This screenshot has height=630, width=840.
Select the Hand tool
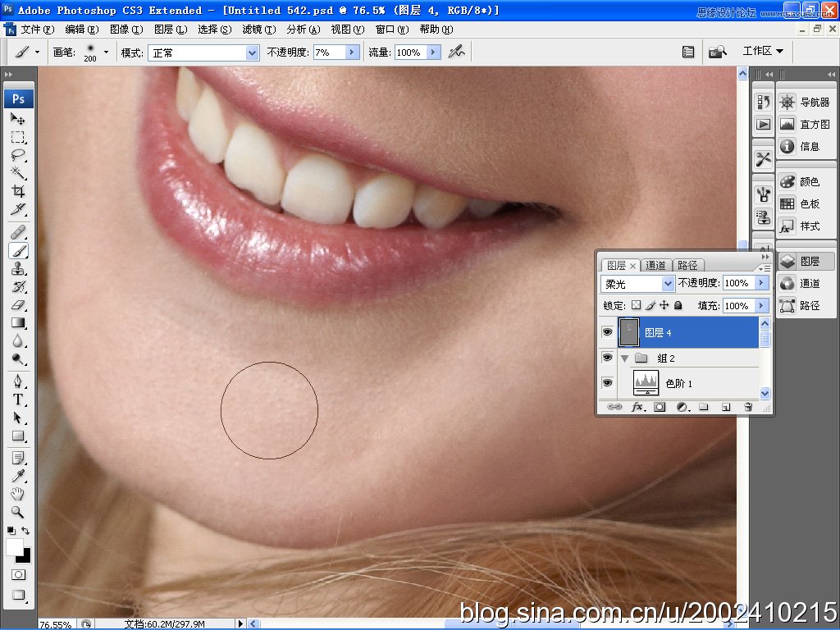pos(18,494)
